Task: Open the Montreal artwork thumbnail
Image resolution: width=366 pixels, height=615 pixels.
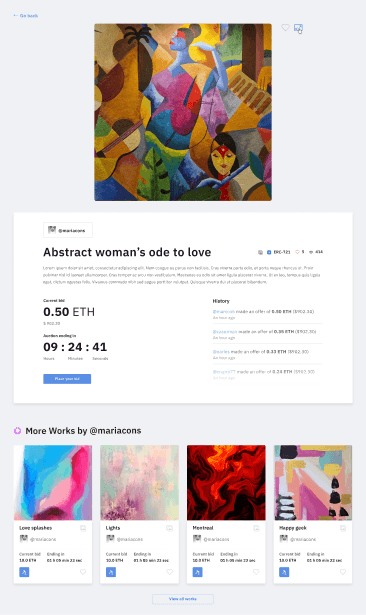Action: (x=226, y=482)
